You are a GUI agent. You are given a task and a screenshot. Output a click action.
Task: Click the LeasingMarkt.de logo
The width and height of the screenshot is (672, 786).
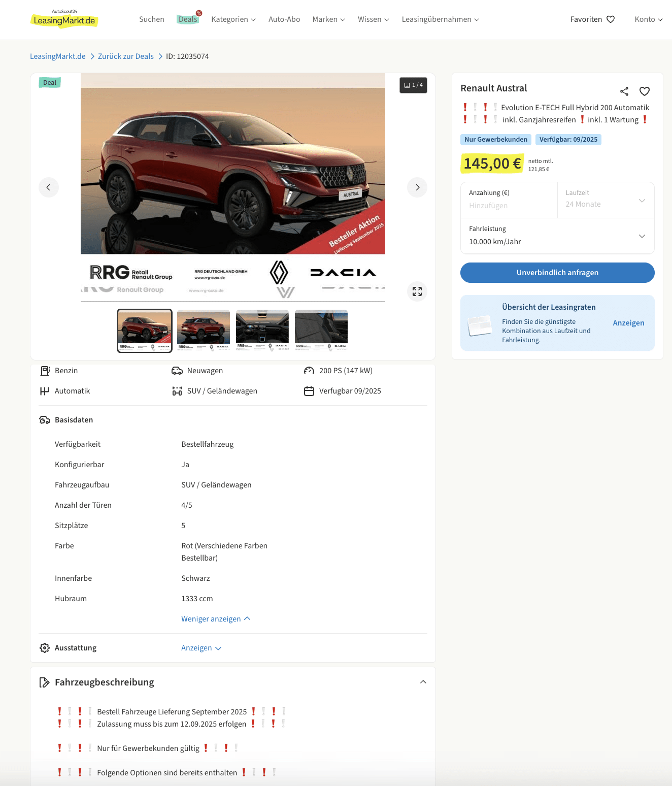pos(64,19)
